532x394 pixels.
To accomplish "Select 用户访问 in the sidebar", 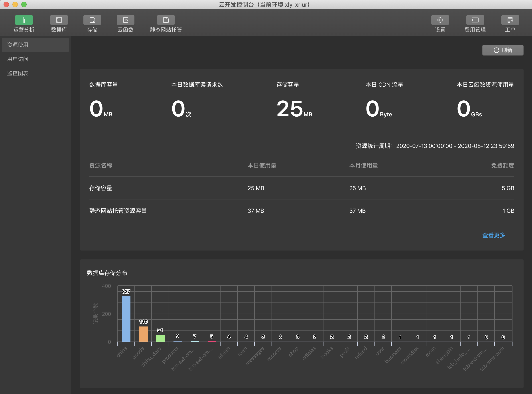I will click(35, 59).
